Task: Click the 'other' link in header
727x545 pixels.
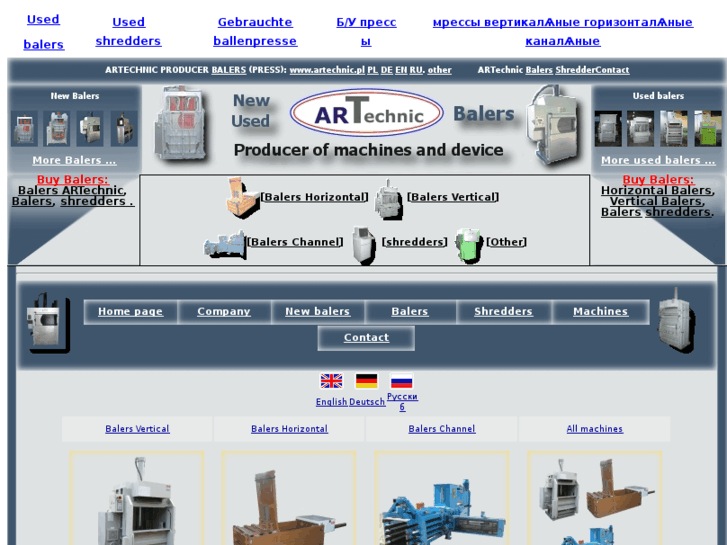Action: click(439, 70)
